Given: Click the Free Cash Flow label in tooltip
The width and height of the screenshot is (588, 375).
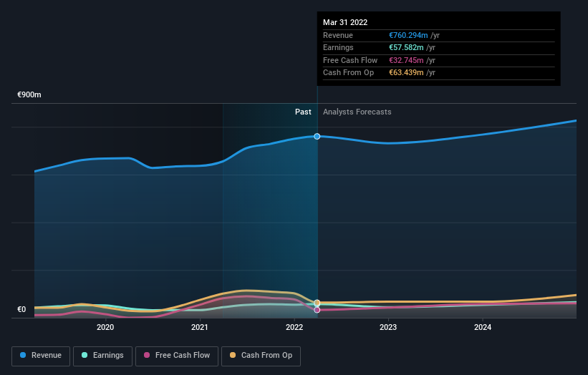Looking at the screenshot, I should (350, 60).
